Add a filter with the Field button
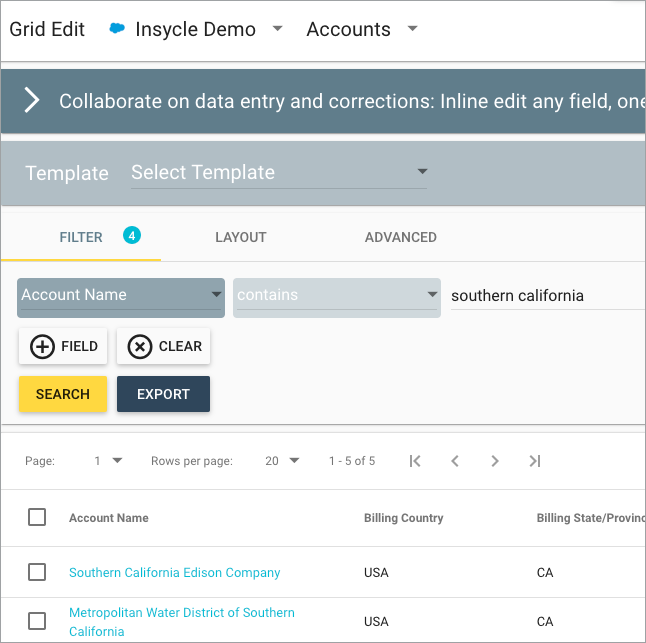This screenshot has height=643, width=646. (x=63, y=347)
